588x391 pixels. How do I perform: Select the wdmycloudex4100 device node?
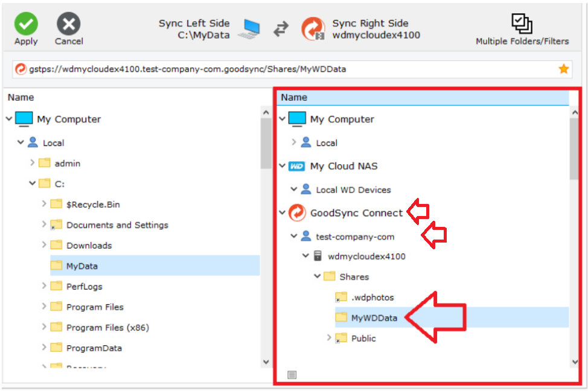click(x=366, y=256)
